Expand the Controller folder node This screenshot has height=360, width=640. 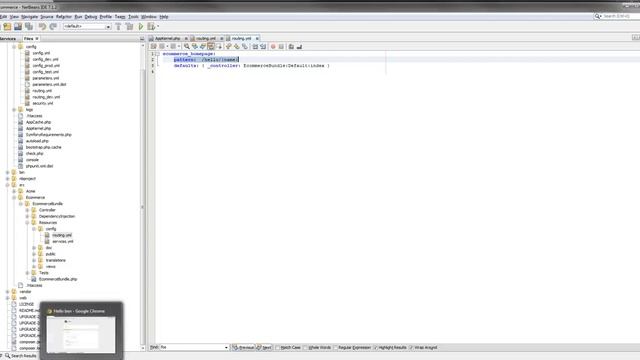click(27, 210)
